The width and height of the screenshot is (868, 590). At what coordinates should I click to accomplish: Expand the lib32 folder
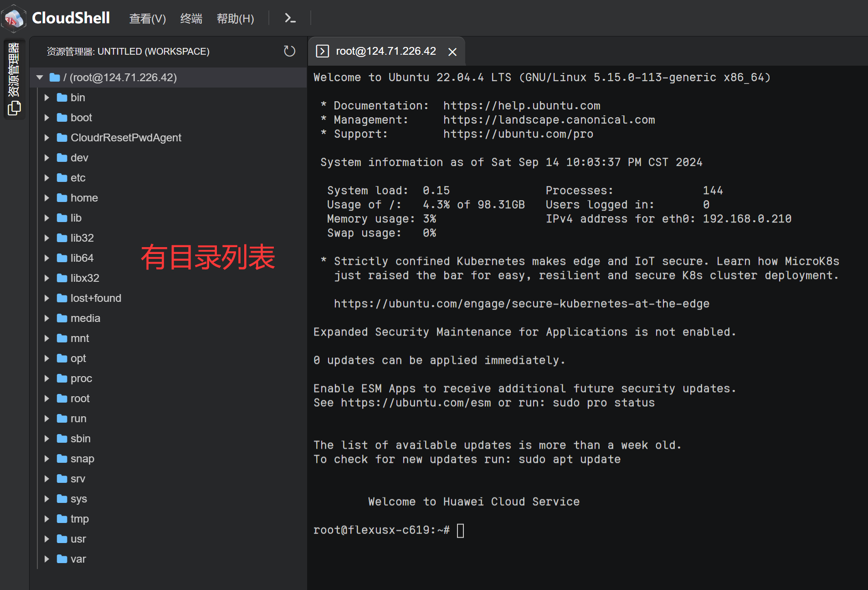[46, 238]
